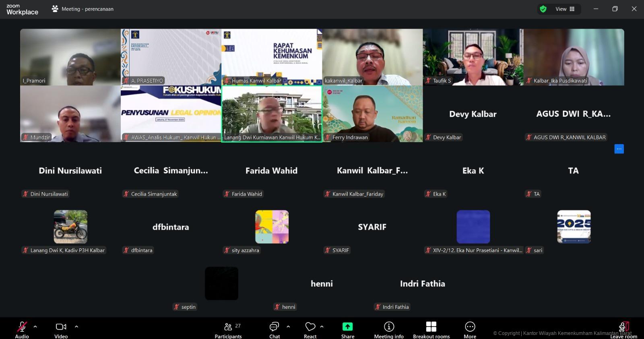The image size is (644, 339).
Task: Open Meeting info
Action: [x=388, y=330]
